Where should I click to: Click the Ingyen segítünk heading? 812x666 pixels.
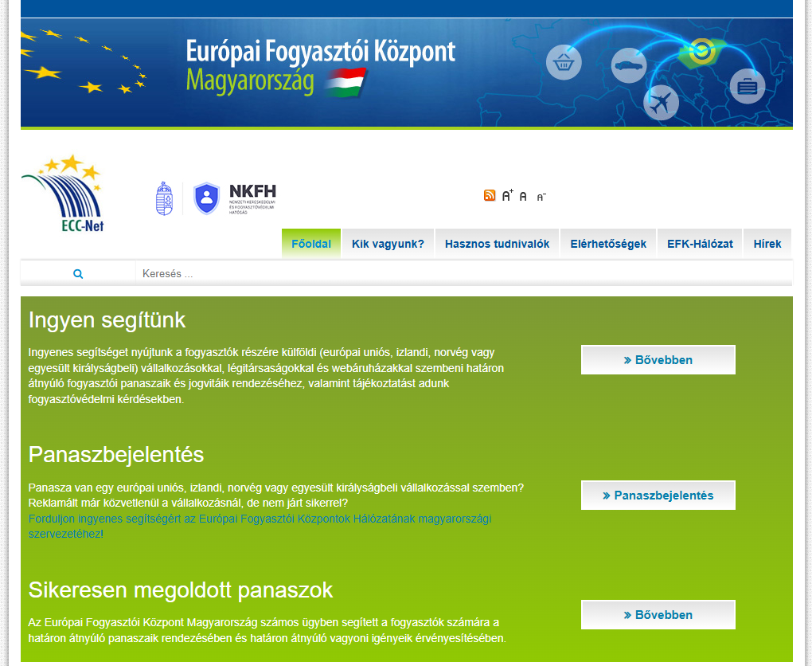(x=107, y=319)
